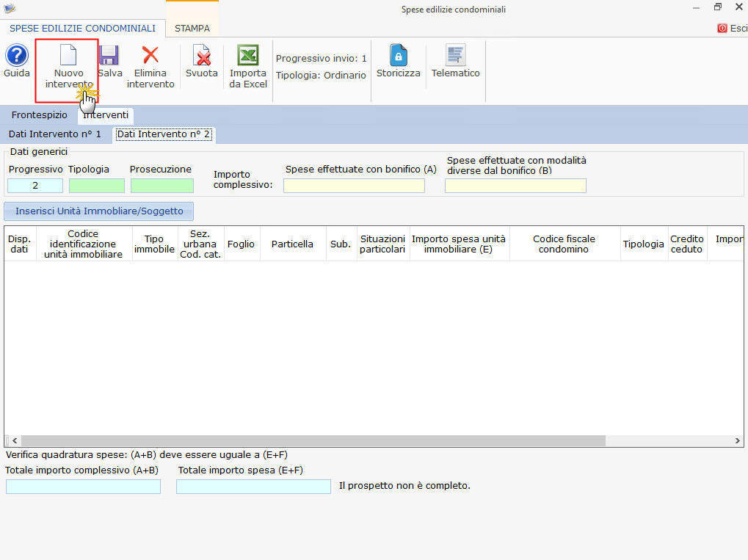The width and height of the screenshot is (748, 560).
Task: Click the horizontal scrollbar thumb
Action: tap(313, 440)
